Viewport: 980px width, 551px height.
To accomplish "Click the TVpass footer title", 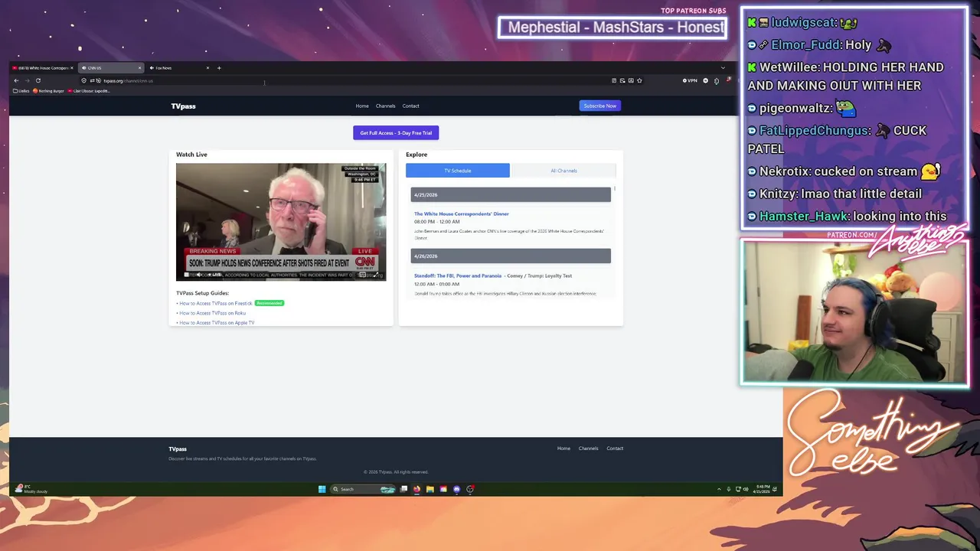I will (178, 449).
